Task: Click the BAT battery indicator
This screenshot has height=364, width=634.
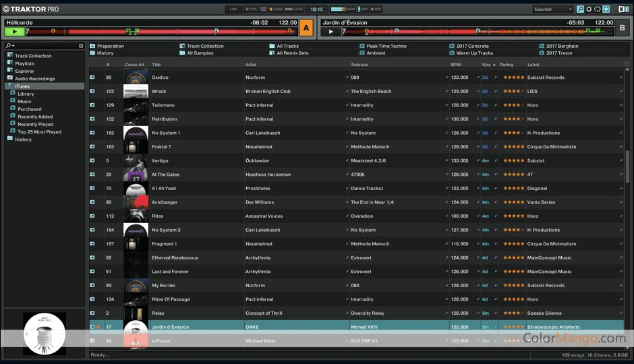Action: coord(363,9)
